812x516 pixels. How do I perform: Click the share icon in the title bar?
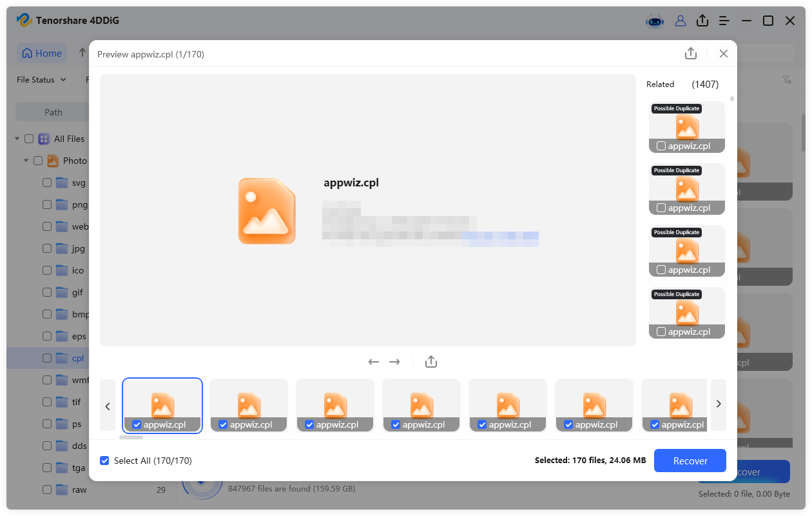[702, 21]
